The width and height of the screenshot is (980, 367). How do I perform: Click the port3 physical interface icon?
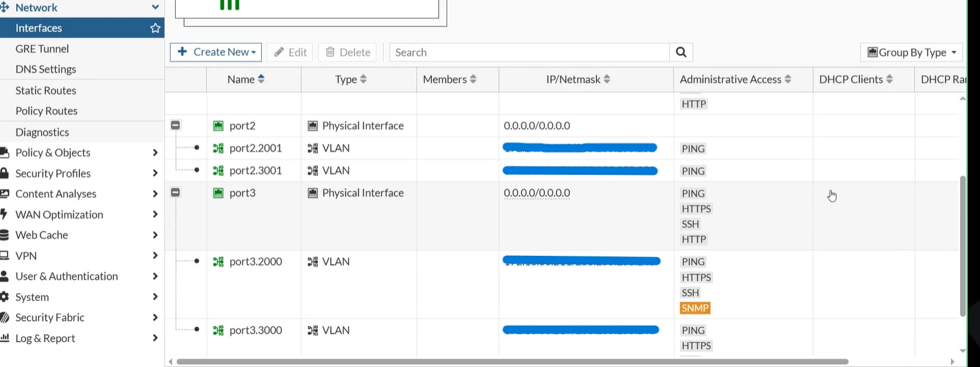click(x=218, y=193)
